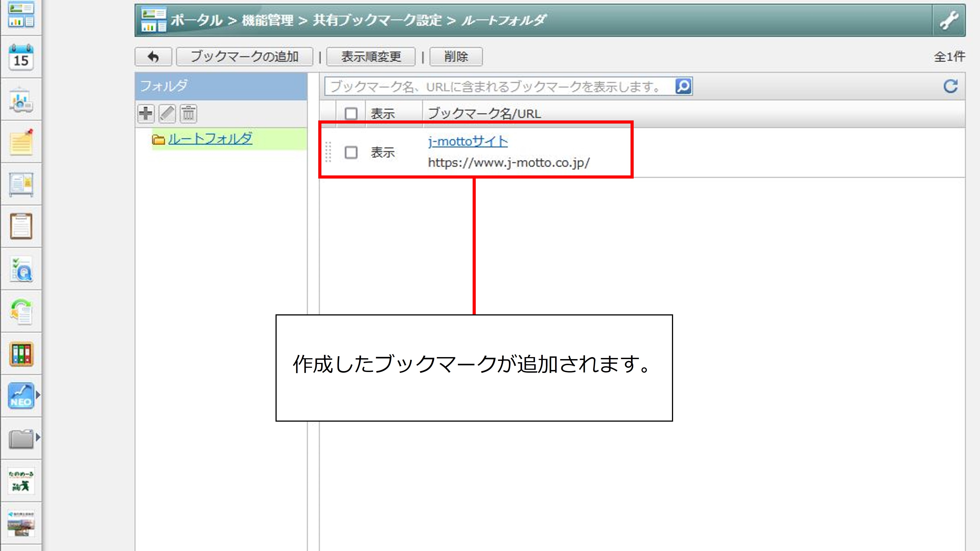Click the wrench settings icon in header
This screenshot has width=980, height=551.
pyautogui.click(x=949, y=20)
